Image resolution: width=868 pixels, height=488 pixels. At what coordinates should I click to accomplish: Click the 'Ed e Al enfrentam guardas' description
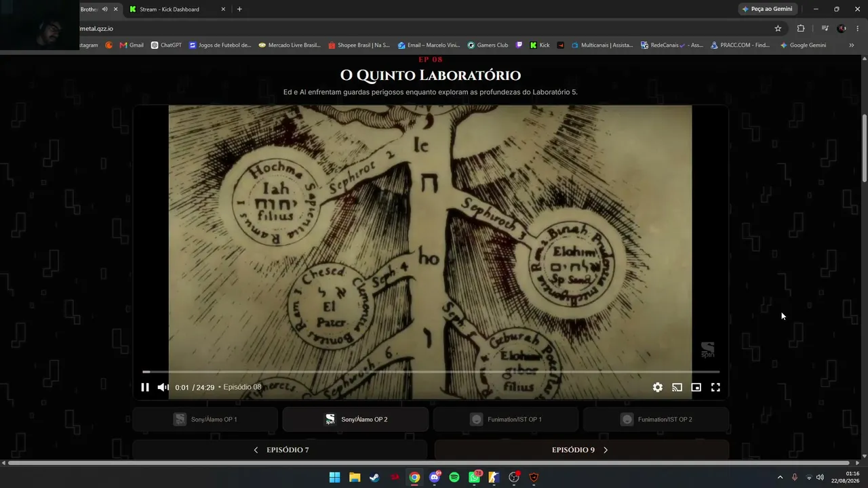431,92
